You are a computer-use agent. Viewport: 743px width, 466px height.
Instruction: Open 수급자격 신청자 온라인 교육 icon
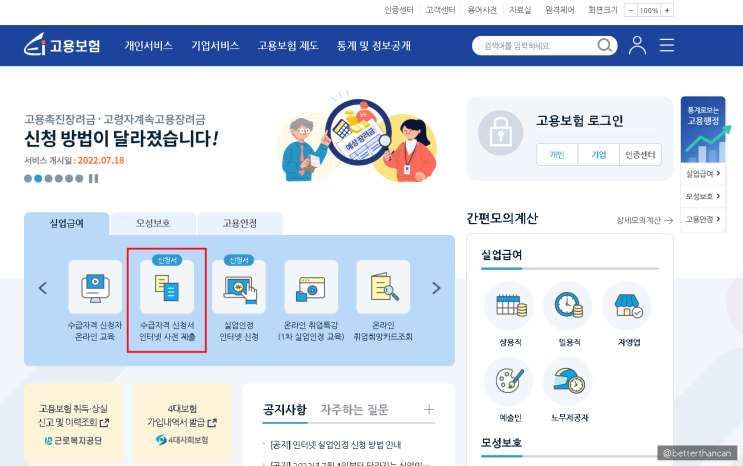95,287
